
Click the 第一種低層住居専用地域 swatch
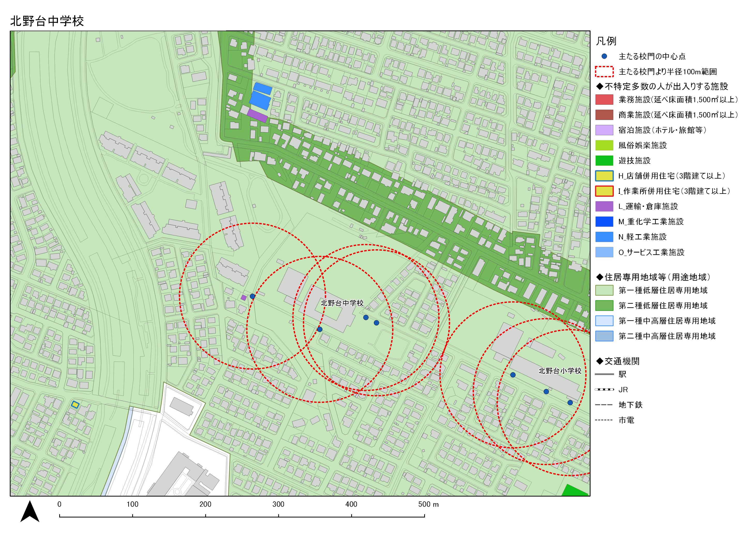click(604, 290)
